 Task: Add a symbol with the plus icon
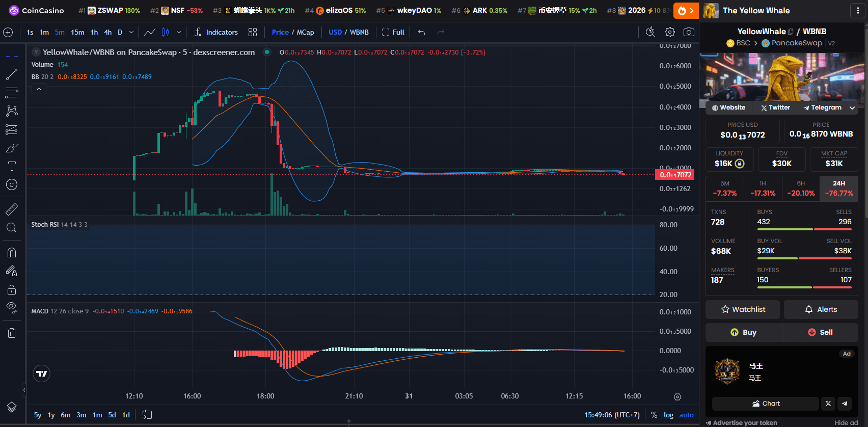pos(8,32)
